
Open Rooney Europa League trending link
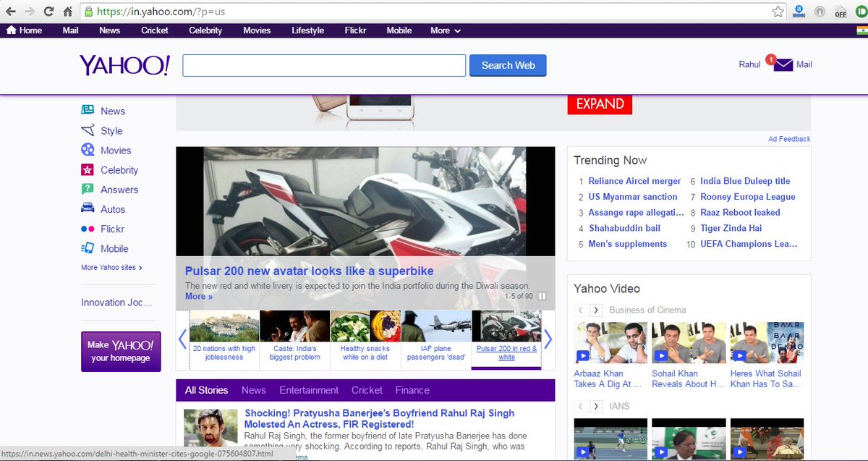coord(747,197)
